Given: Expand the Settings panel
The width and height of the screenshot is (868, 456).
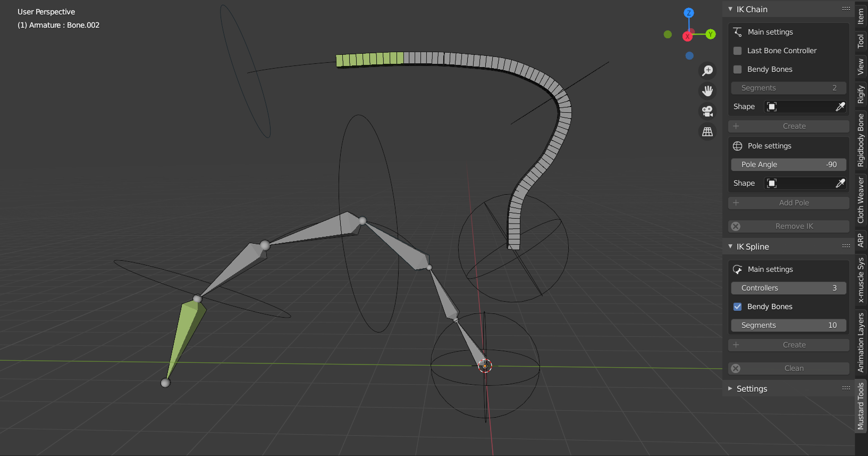Looking at the screenshot, I should [x=730, y=389].
